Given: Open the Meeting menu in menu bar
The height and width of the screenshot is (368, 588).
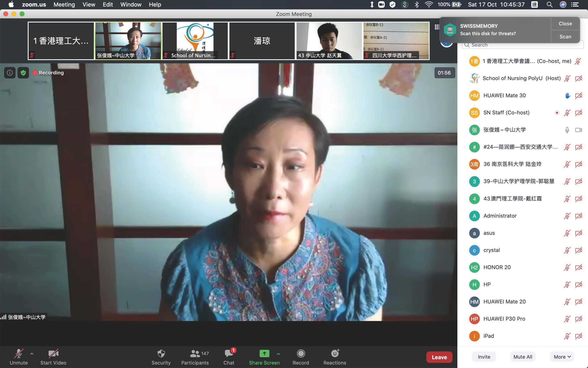Looking at the screenshot, I should point(64,5).
